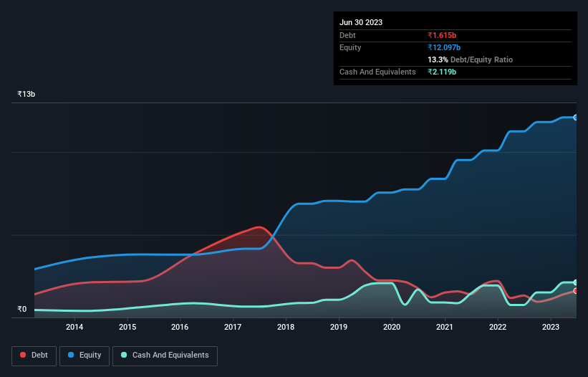Click the ₹13b y-axis label
The height and width of the screenshot is (377, 588).
click(26, 94)
